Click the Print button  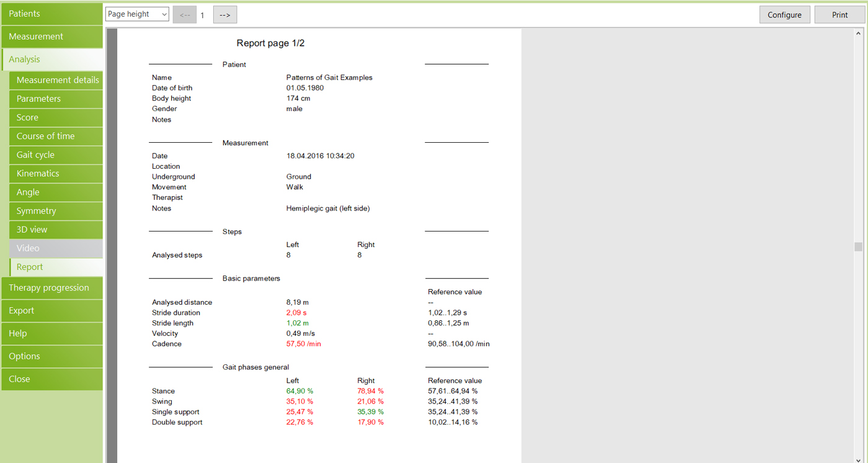tap(840, 15)
